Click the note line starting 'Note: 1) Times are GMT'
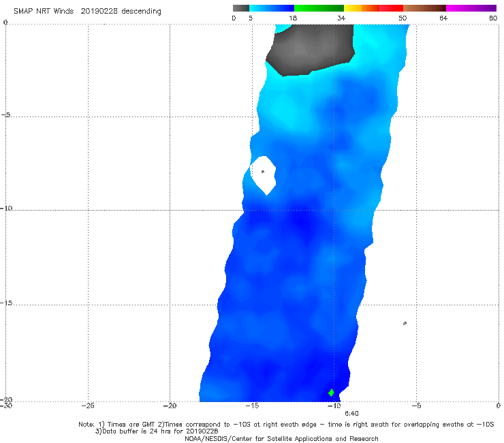This screenshot has height=443, width=504. (x=286, y=425)
